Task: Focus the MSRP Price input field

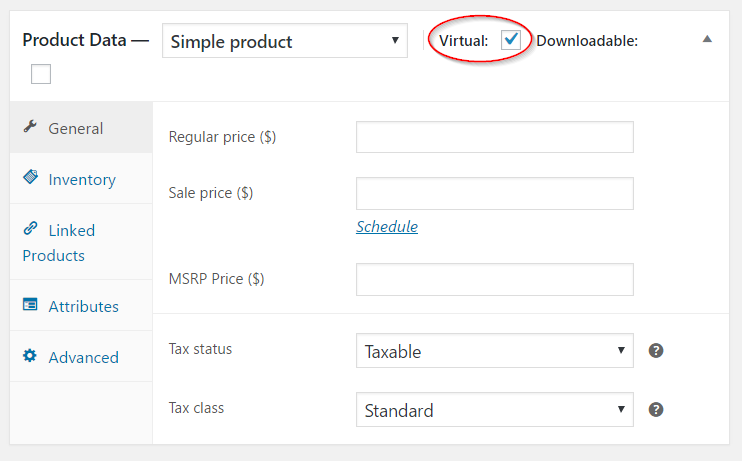Action: coord(495,280)
